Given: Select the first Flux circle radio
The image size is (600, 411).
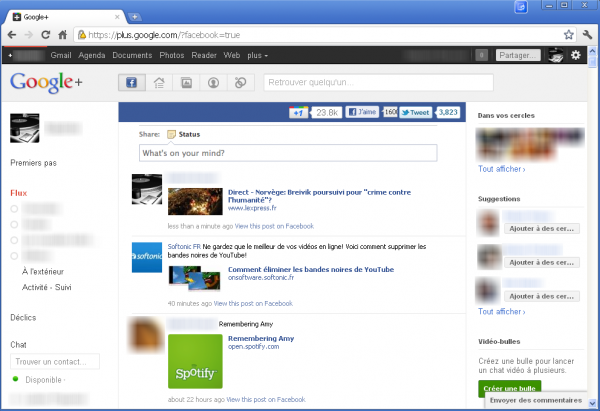Looking at the screenshot, I should point(14,209).
